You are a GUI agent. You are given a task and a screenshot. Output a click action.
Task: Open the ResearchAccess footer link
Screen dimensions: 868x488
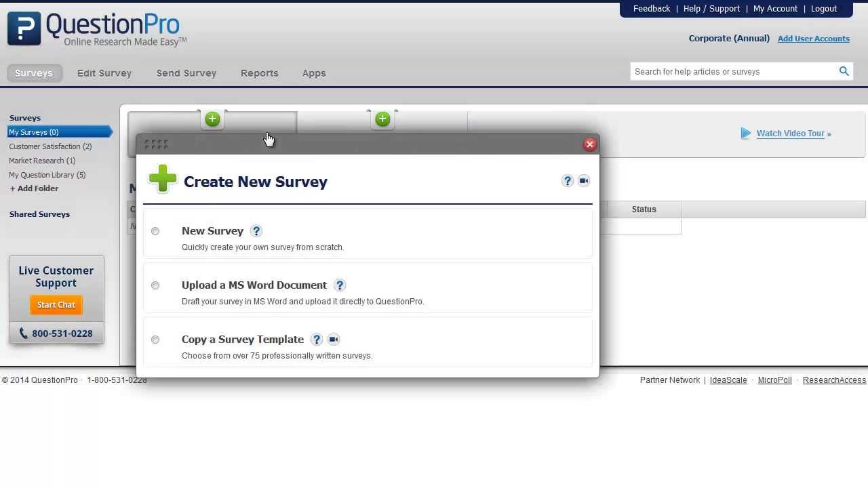click(x=834, y=380)
